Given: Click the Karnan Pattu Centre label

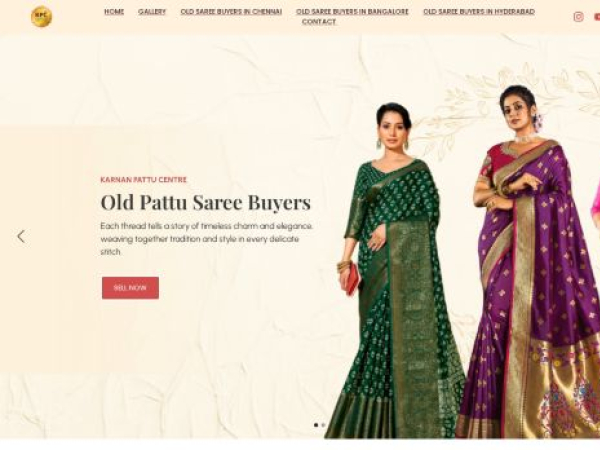Looking at the screenshot, I should [143, 179].
